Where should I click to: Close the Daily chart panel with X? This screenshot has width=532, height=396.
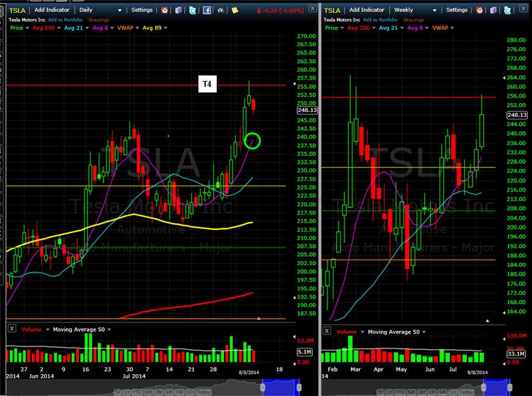click(x=312, y=8)
